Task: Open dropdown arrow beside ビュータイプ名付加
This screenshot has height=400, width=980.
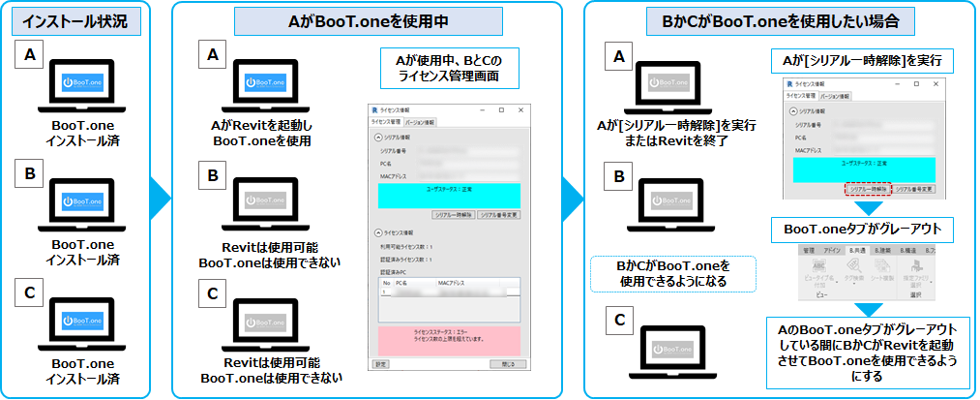Action: [837, 282]
